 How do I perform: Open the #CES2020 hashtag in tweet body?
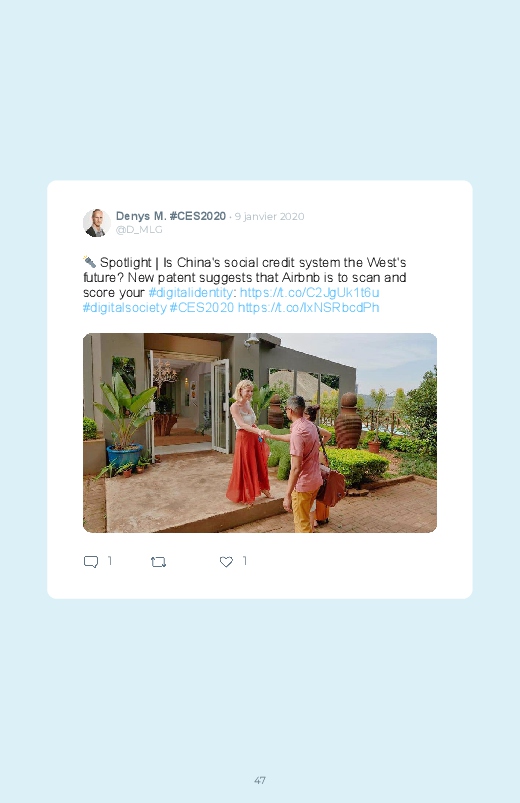(201, 307)
